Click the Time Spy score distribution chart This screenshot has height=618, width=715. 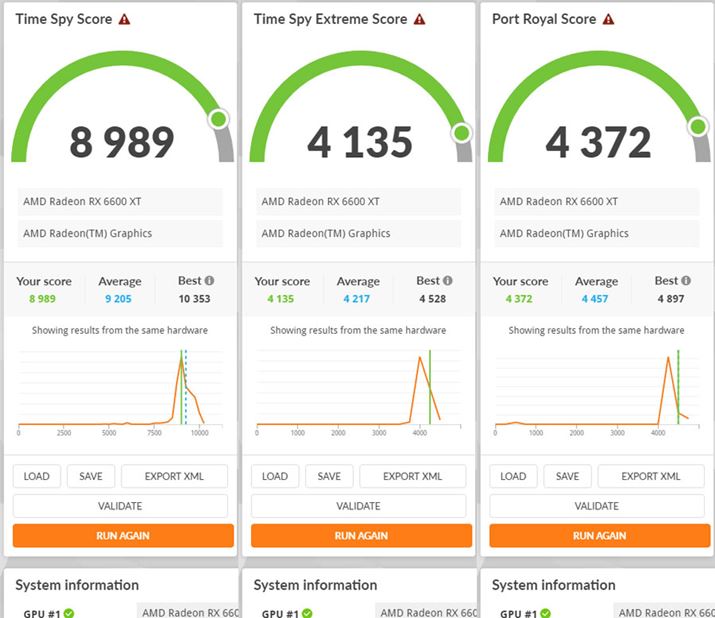point(112,389)
